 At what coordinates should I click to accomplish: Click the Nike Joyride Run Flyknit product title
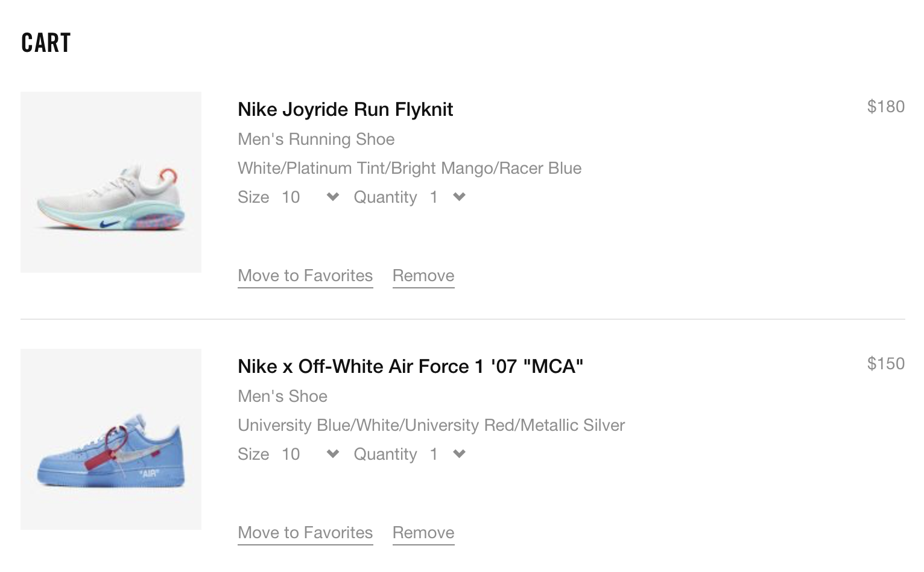point(345,109)
